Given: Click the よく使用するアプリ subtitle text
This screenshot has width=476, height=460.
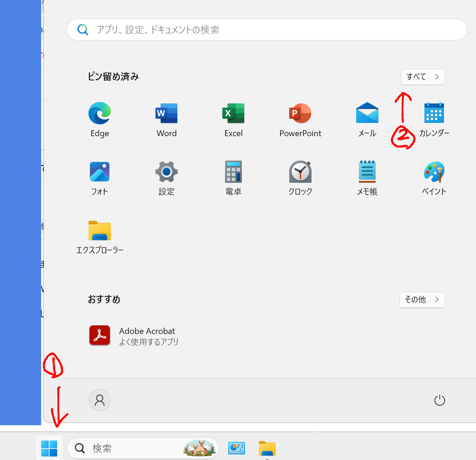Looking at the screenshot, I should pyautogui.click(x=149, y=342).
